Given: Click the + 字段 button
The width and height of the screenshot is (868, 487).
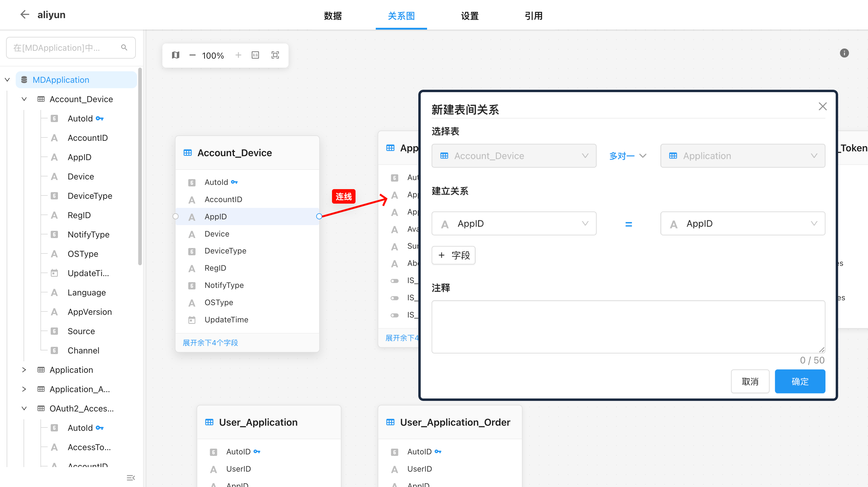Looking at the screenshot, I should (x=453, y=255).
